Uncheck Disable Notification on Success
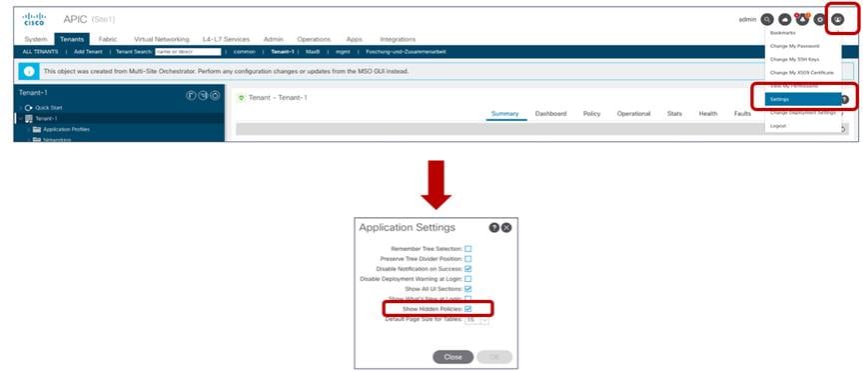Image resolution: width=868 pixels, height=371 pixels. [x=468, y=269]
